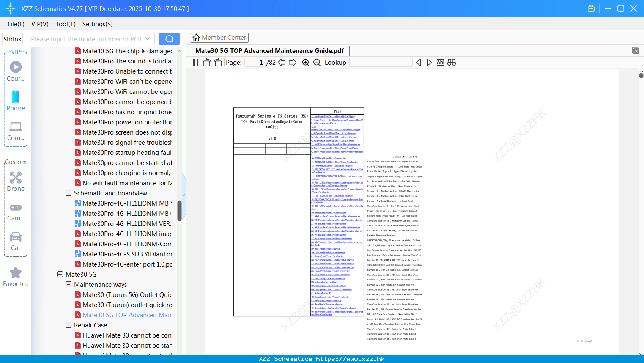Rotate the page clockwise
The height and width of the screenshot is (363, 644).
[218, 62]
